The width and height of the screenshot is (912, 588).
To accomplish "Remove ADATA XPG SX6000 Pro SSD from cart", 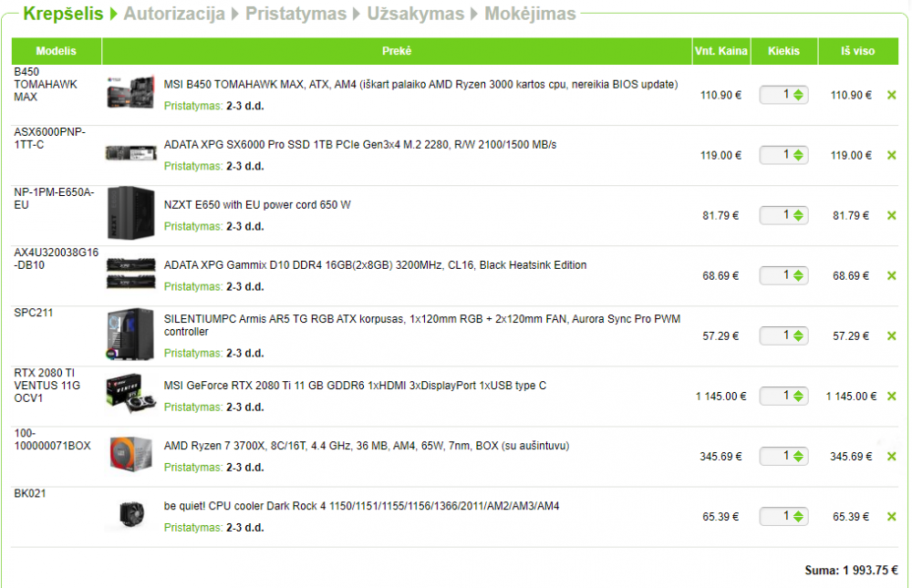I will 891,155.
